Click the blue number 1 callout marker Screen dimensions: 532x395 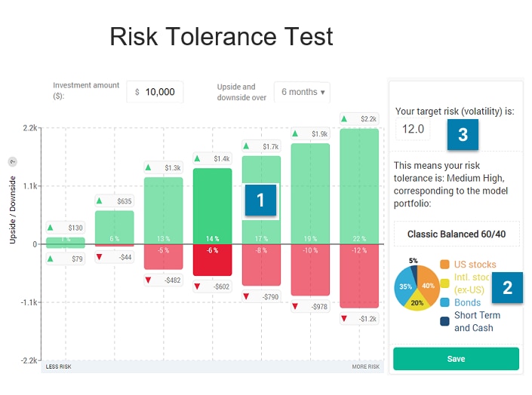tap(260, 200)
